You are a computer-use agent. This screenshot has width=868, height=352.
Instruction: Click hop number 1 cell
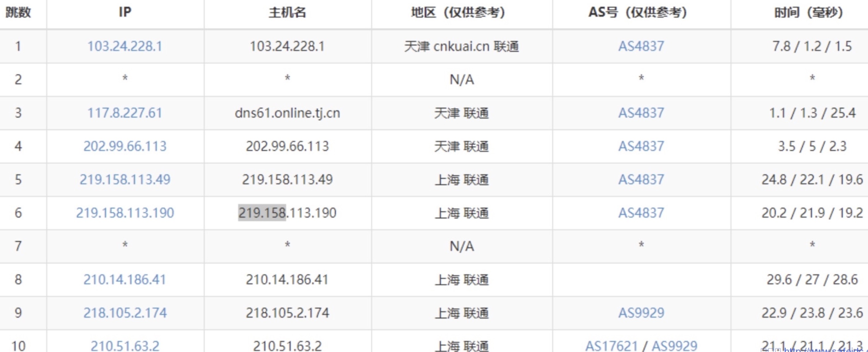[x=18, y=46]
